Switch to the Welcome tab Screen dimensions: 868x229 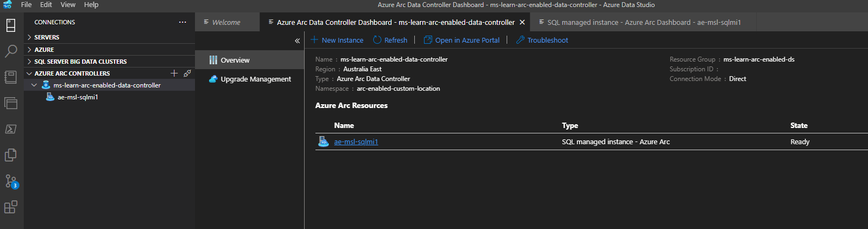(227, 22)
